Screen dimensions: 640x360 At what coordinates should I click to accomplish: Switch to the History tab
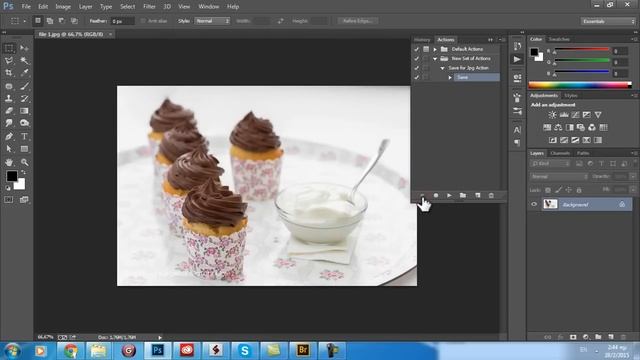[422, 40]
